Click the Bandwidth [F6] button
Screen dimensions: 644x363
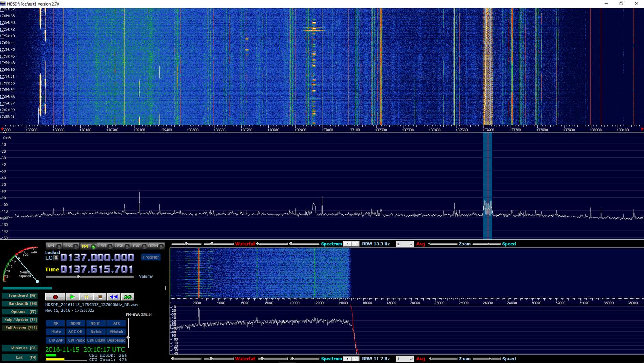20,304
